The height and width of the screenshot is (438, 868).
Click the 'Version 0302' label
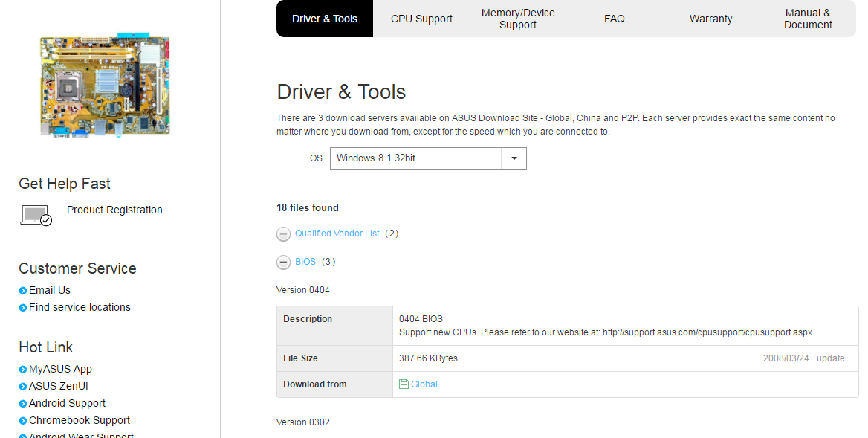tap(302, 422)
